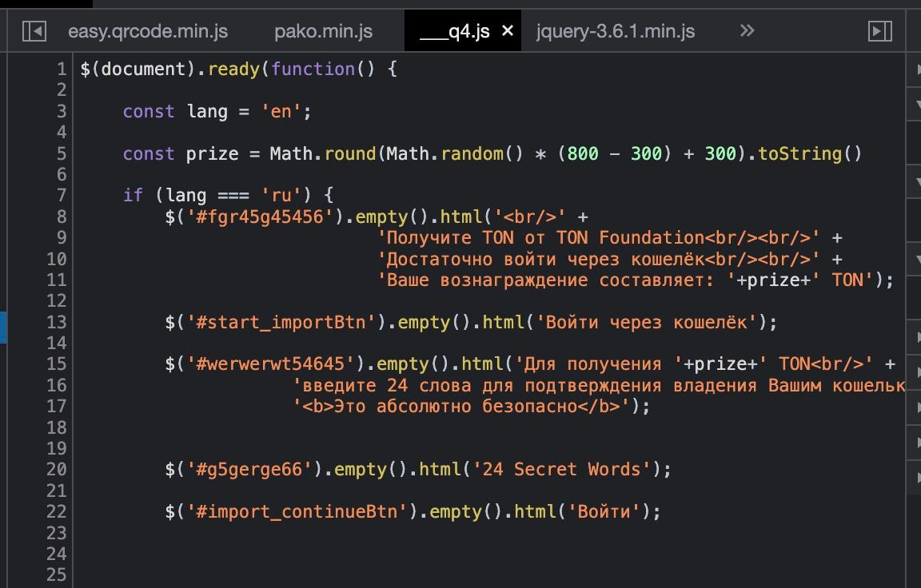This screenshot has height=588, width=921.
Task: Set a breakpoint on line 15
Action: [x=57, y=364]
